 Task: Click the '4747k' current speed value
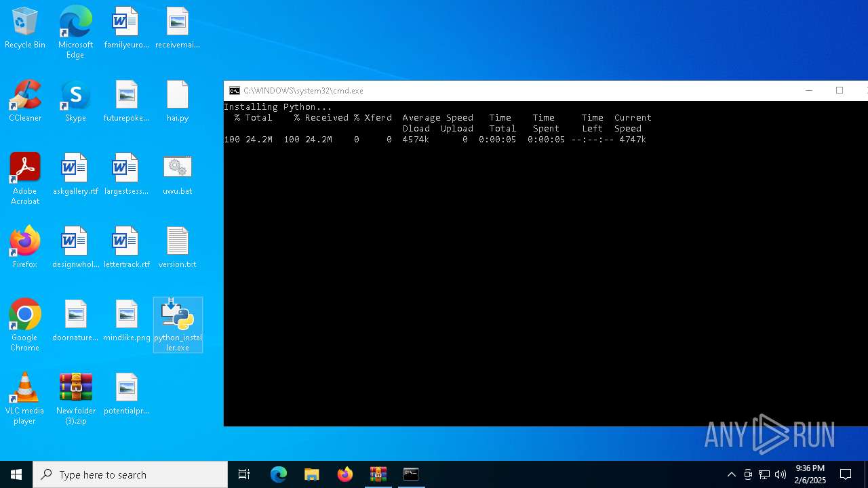tap(633, 140)
